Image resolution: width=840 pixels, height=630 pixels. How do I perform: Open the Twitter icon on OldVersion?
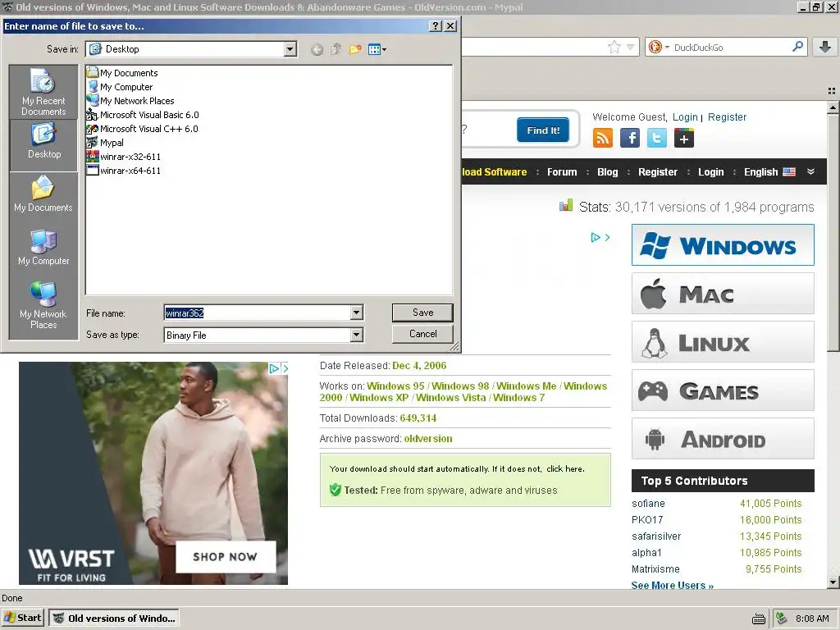(657, 138)
